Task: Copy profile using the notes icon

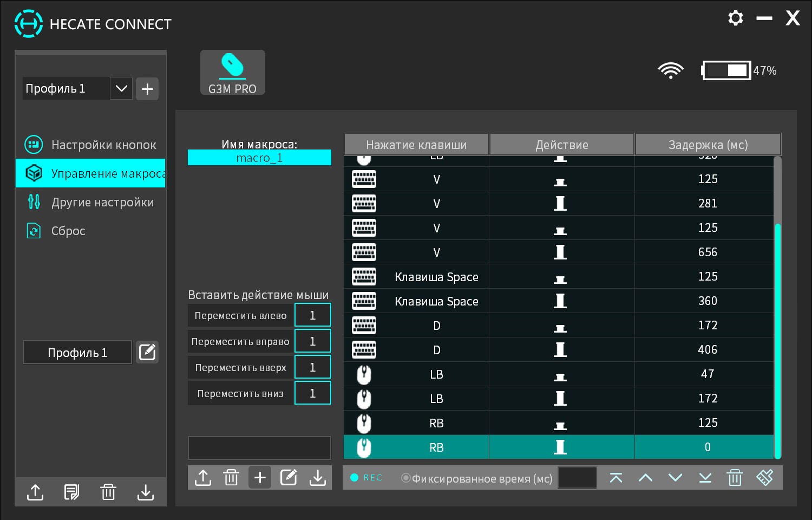Action: (x=71, y=492)
